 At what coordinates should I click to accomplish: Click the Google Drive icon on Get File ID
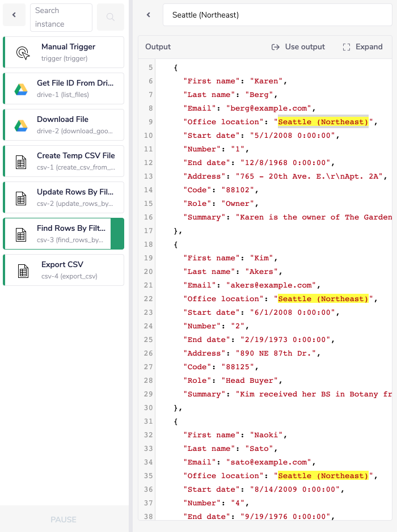pyautogui.click(x=23, y=88)
